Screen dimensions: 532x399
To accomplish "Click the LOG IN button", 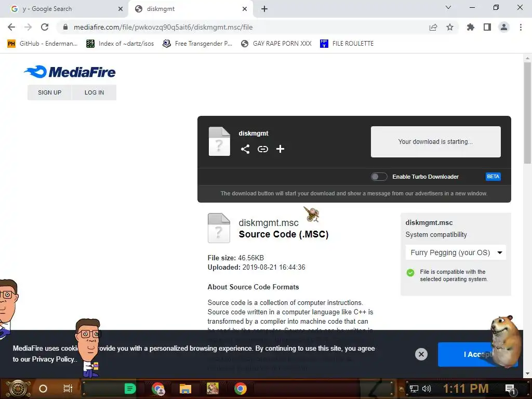I will pos(95,92).
